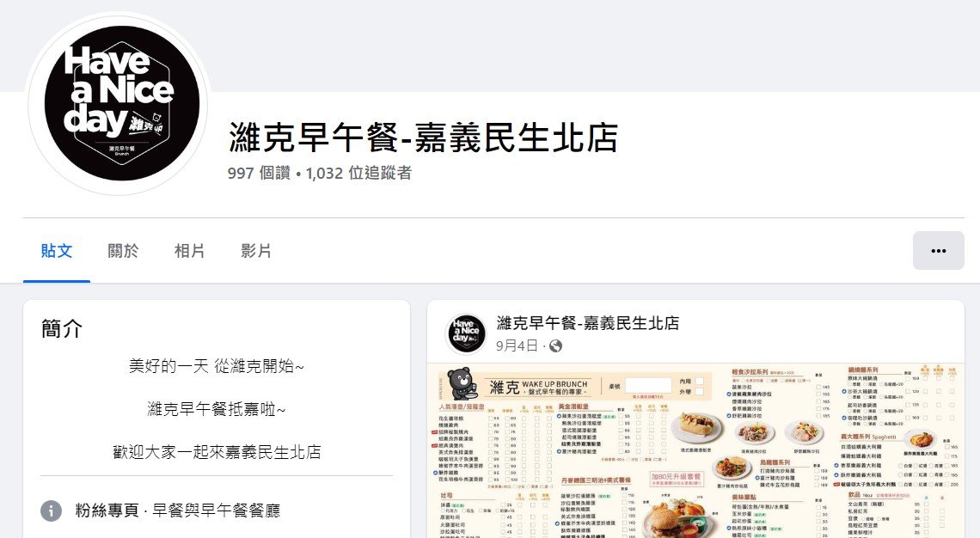Click the page title 濰克早午餐-嘉義民生北店 heading
This screenshot has height=538, width=980.
(x=424, y=138)
